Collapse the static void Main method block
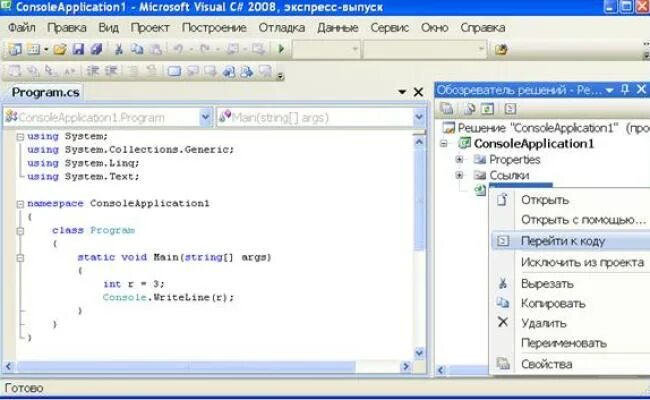This screenshot has height=400, width=650. coord(20,257)
